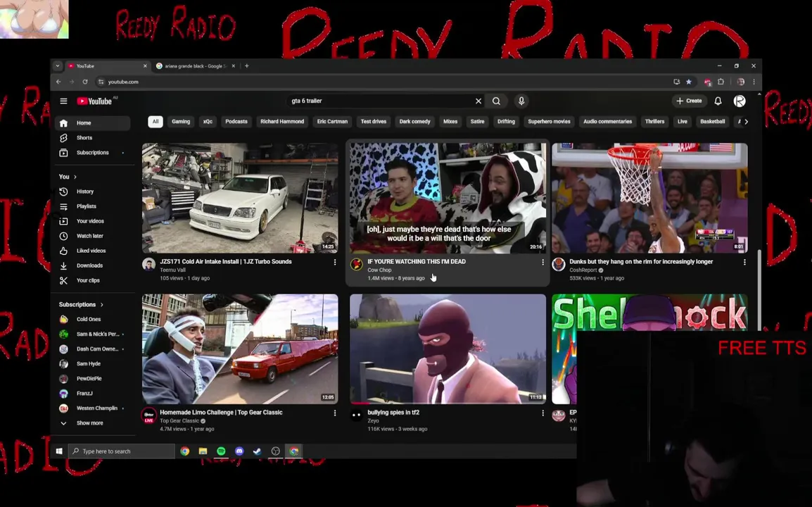Select the Superhero movies chip
The image size is (812, 507).
pos(549,121)
